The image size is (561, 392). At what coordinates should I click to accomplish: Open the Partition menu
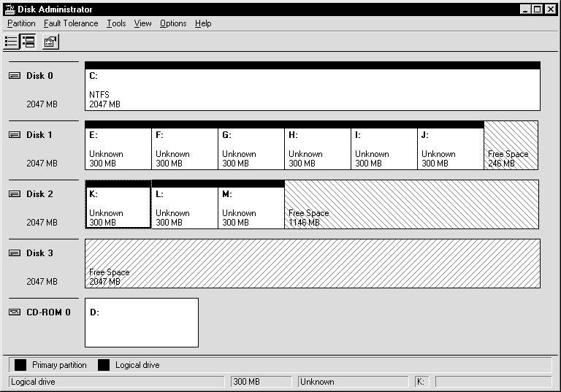tap(21, 23)
